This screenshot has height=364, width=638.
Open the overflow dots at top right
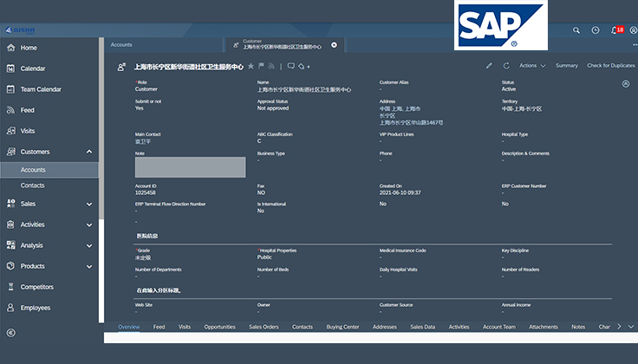click(635, 45)
